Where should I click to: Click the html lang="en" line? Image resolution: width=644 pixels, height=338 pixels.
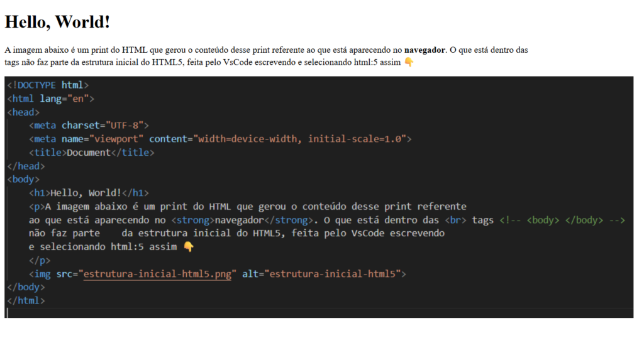[50, 99]
